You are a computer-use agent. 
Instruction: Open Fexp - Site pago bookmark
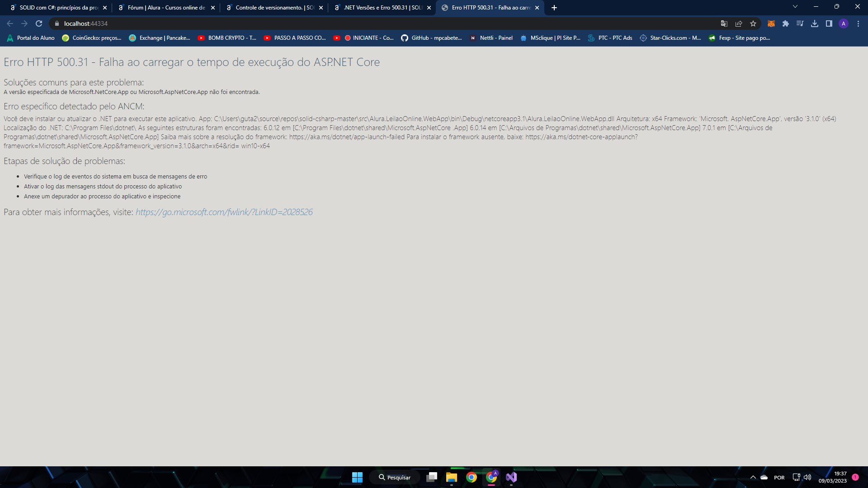[739, 38]
